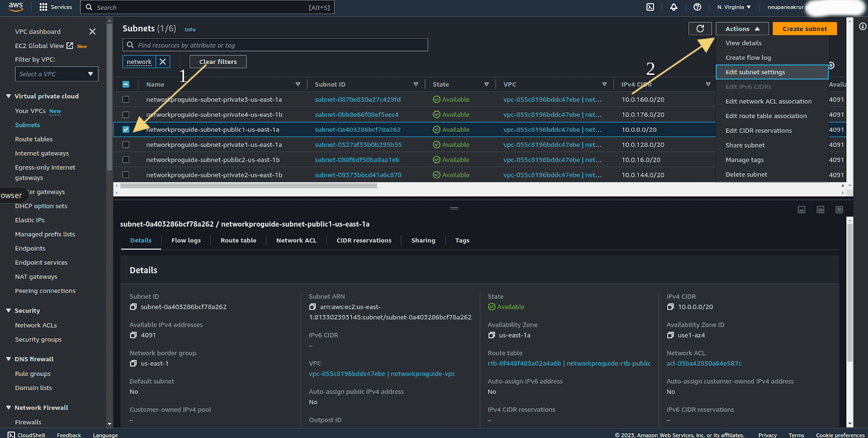The height and width of the screenshot is (438, 868).
Task: Switch to the Route table tab
Action: click(238, 240)
